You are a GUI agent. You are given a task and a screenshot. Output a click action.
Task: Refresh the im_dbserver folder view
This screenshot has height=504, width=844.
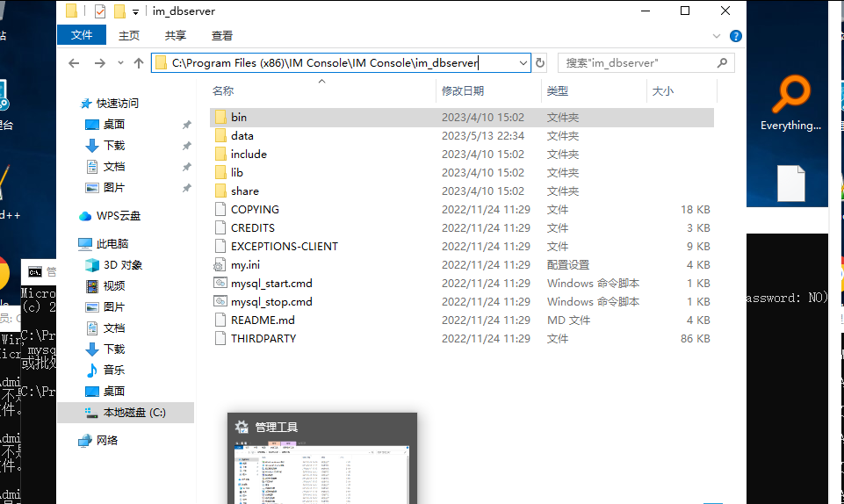tap(540, 63)
